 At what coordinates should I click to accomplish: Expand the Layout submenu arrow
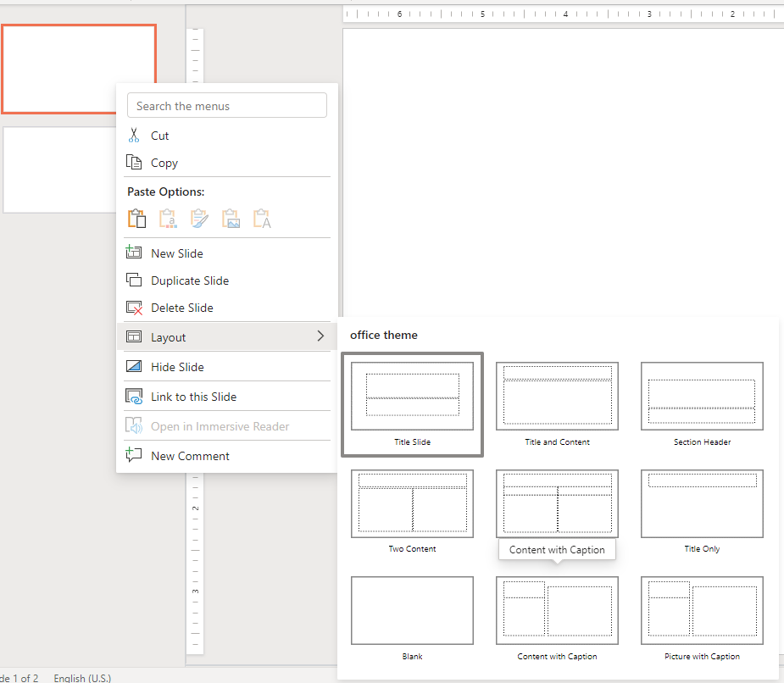pyautogui.click(x=320, y=336)
